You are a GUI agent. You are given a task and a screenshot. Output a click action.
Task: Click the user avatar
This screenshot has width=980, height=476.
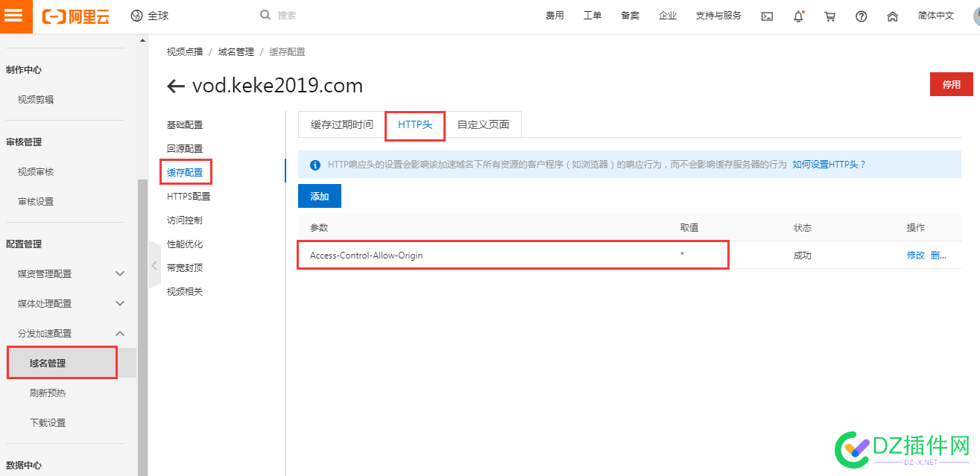click(976, 16)
